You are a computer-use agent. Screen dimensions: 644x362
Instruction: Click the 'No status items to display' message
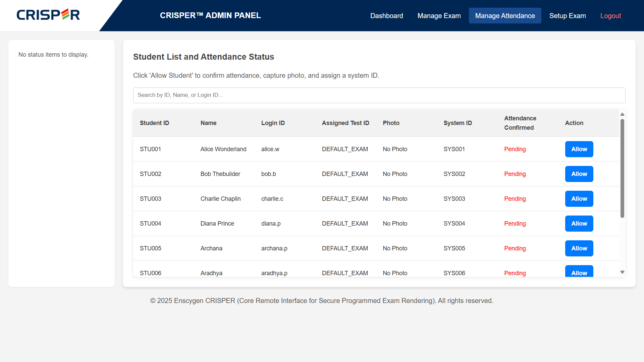click(53, 55)
